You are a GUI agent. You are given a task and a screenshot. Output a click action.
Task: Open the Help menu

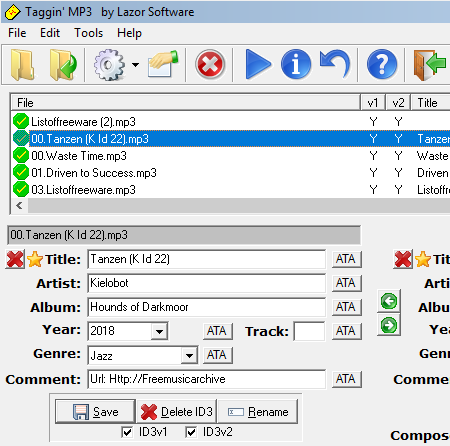[129, 33]
